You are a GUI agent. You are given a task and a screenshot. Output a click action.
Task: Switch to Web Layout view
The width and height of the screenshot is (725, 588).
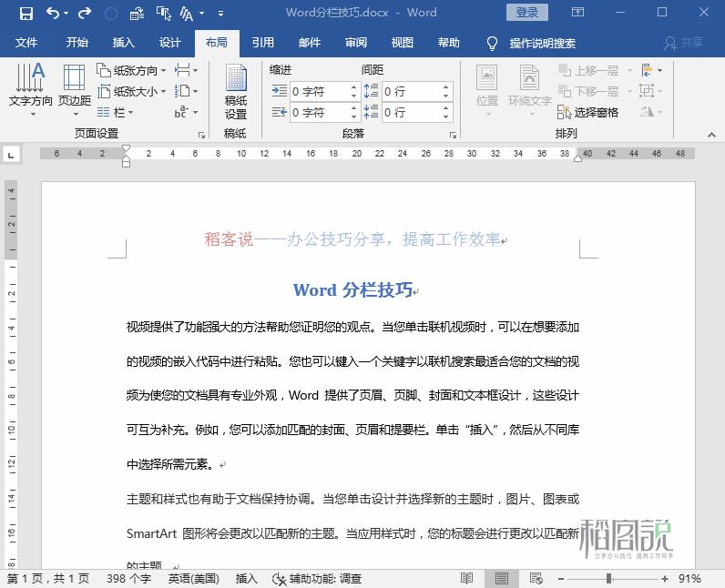click(x=536, y=578)
